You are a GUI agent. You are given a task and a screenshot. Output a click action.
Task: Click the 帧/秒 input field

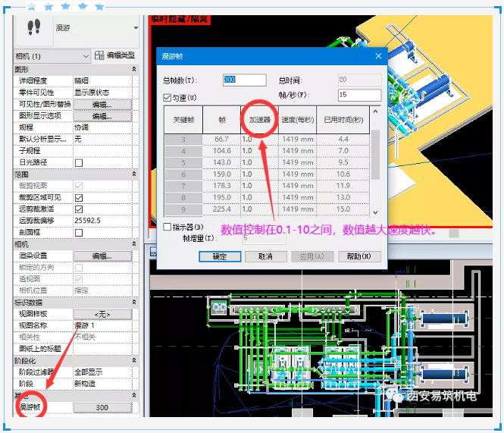(360, 95)
